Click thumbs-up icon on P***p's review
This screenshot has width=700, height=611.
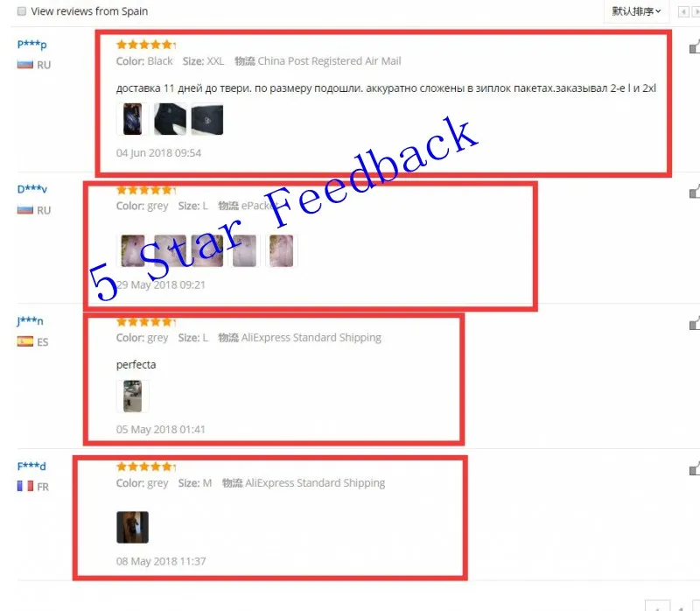(x=695, y=46)
